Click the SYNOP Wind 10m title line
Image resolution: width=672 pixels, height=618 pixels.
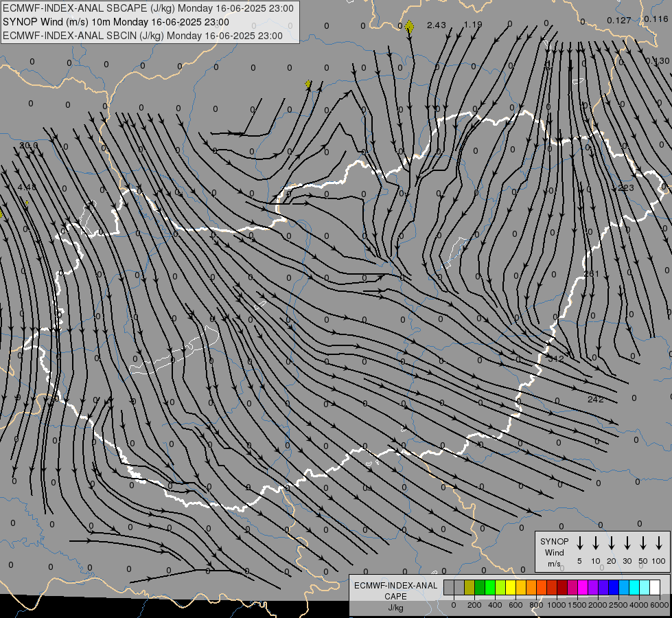[x=116, y=22]
